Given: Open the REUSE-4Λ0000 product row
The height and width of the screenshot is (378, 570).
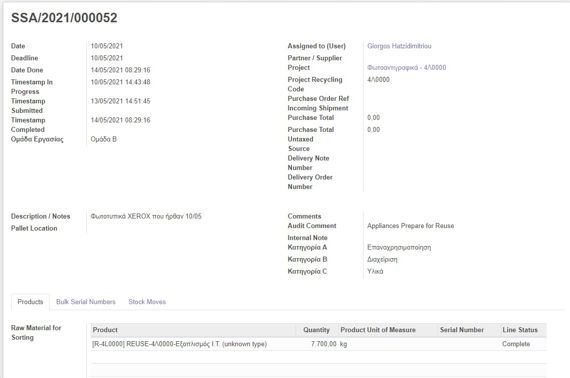Looking at the screenshot, I should click(x=318, y=344).
